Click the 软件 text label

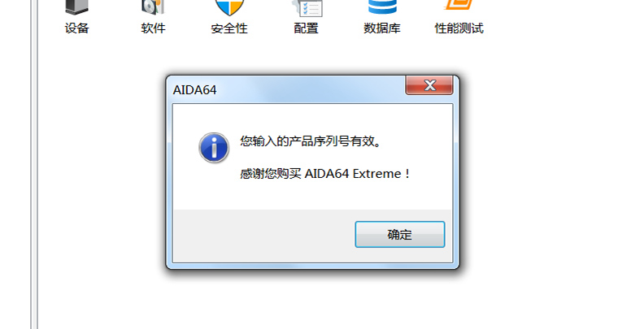(153, 28)
